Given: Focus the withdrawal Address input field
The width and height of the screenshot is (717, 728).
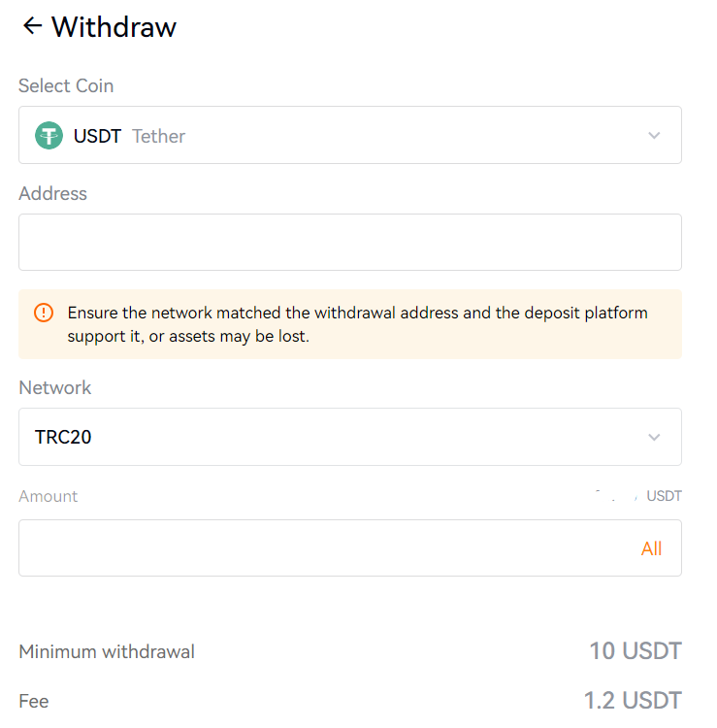Looking at the screenshot, I should pyautogui.click(x=349, y=243).
